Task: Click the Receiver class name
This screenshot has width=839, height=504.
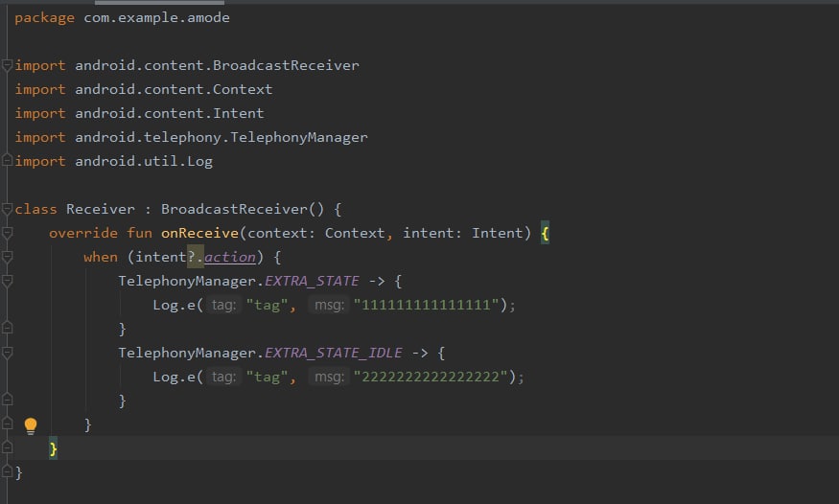Action: click(100, 209)
